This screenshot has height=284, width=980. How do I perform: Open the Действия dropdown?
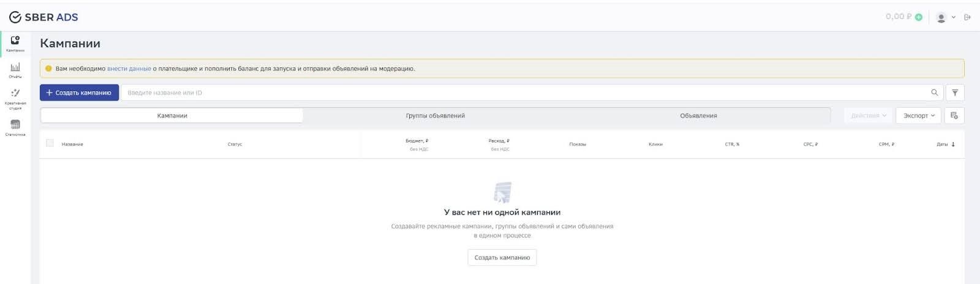click(869, 115)
